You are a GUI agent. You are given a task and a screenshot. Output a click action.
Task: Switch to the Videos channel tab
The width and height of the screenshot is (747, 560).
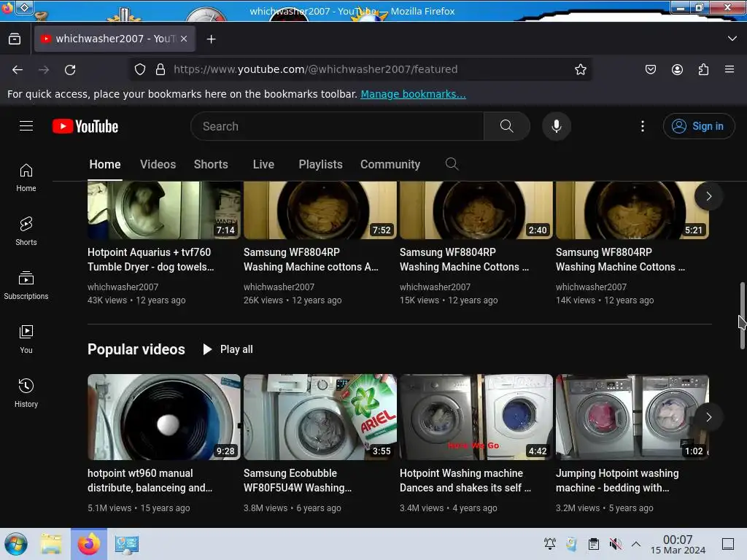158,164
